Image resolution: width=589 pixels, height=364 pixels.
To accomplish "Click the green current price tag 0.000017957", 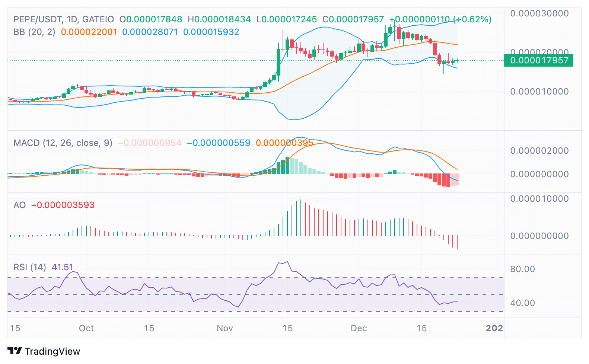I will [x=538, y=60].
